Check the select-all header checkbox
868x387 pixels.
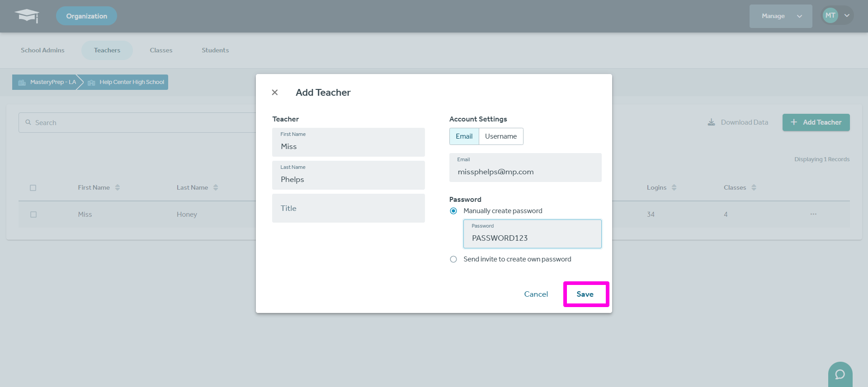[x=33, y=188]
